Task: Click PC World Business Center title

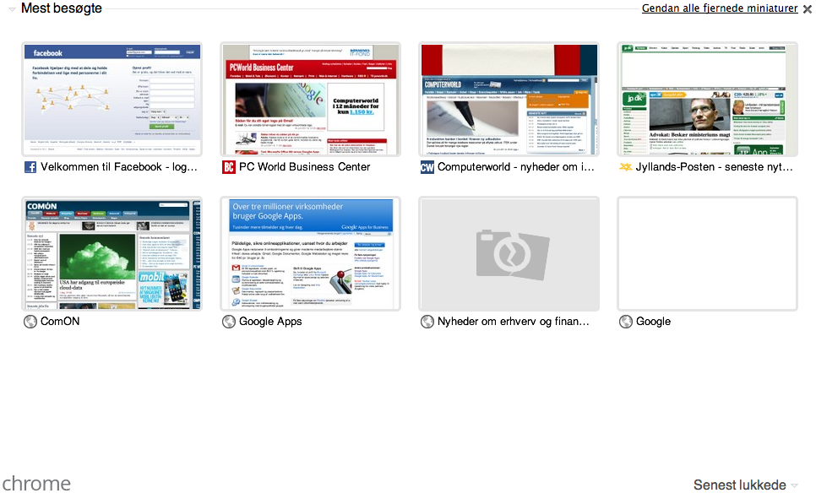Action: pyautogui.click(x=304, y=167)
